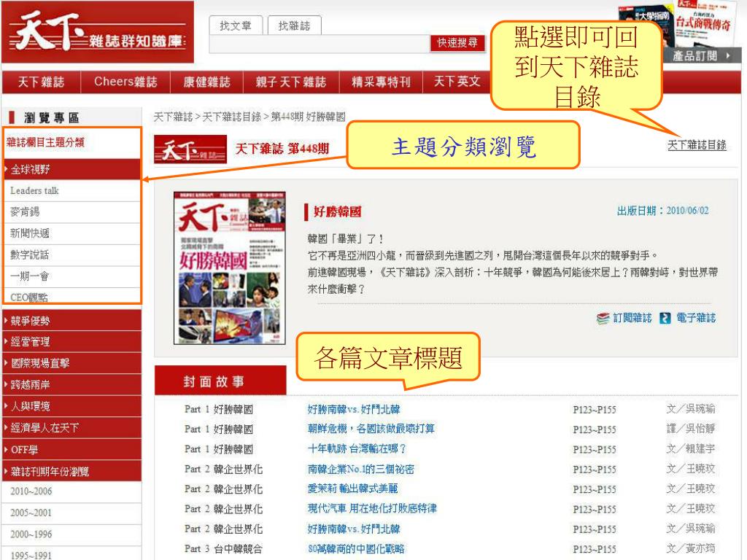Select the 1995~1991 year range

(72, 554)
